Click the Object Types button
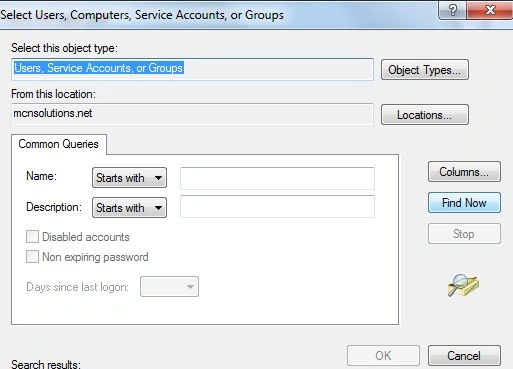This screenshot has width=513, height=369. [425, 70]
